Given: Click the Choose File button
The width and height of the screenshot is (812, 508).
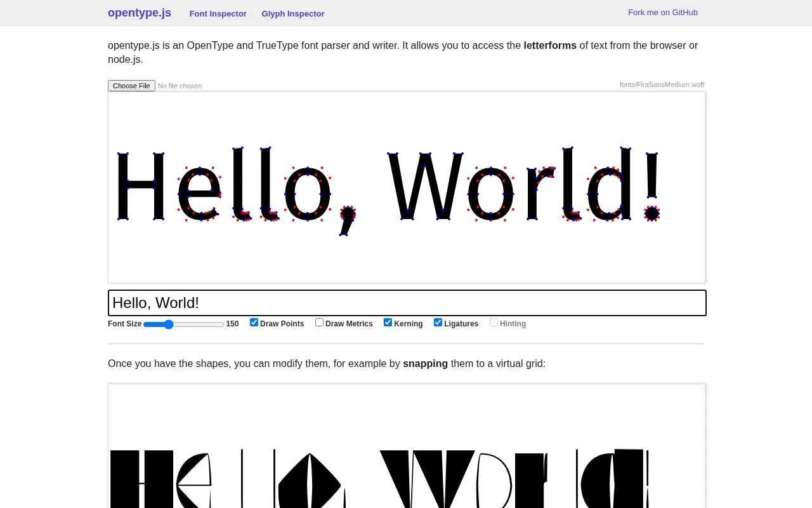Looking at the screenshot, I should click(131, 86).
